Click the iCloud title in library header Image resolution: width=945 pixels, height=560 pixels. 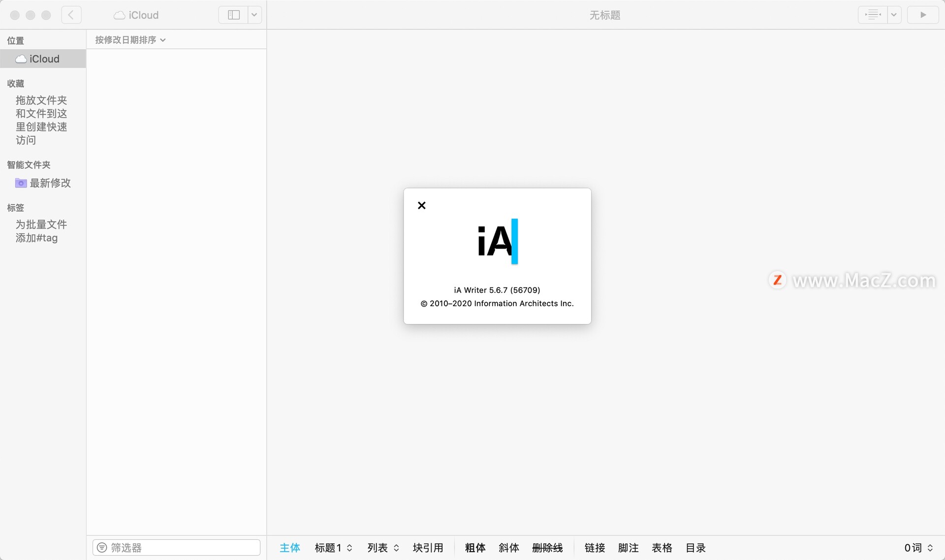pyautogui.click(x=136, y=15)
